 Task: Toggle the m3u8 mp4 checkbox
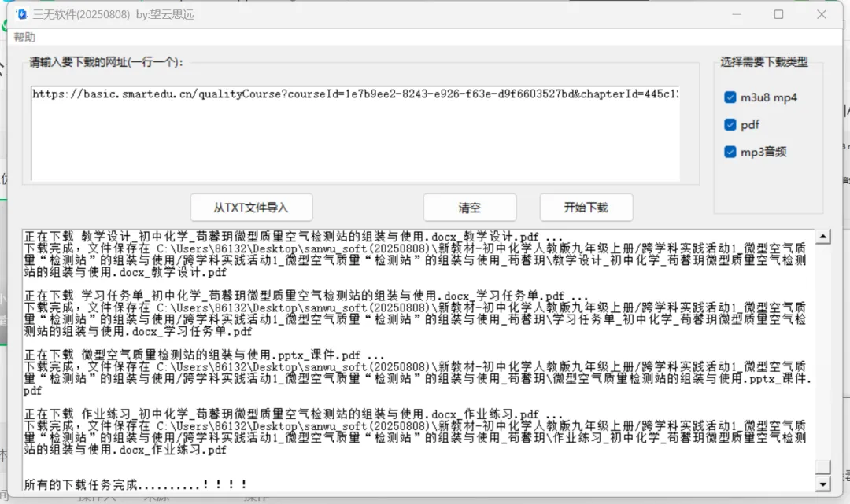pyautogui.click(x=730, y=98)
